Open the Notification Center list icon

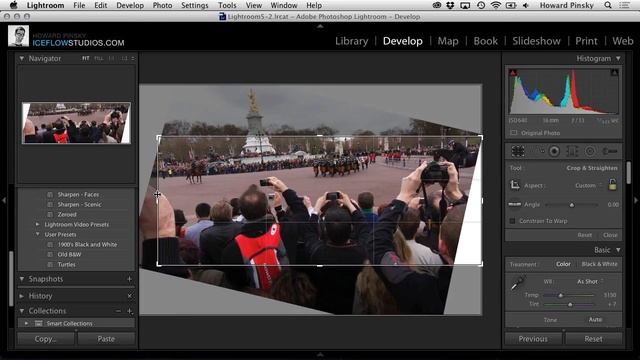[625, 5]
